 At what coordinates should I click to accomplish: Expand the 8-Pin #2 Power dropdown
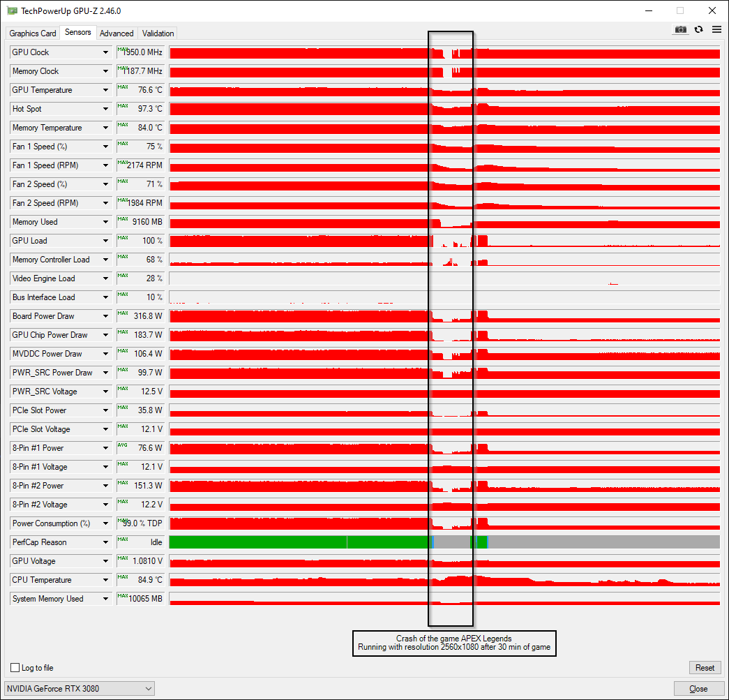point(105,486)
